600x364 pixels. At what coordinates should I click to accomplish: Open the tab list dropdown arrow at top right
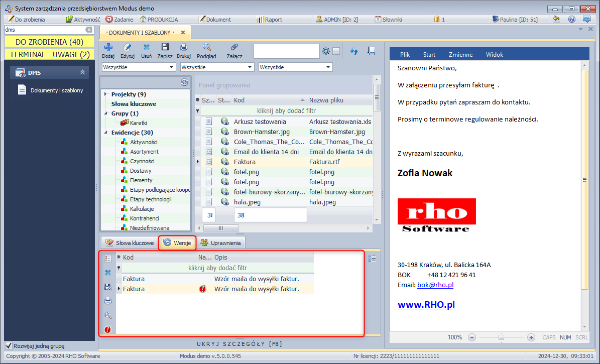pos(580,29)
